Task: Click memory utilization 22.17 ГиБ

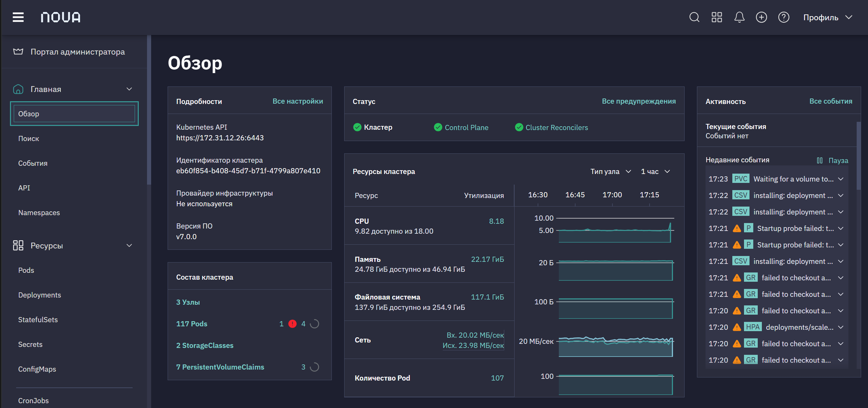Action: [487, 259]
